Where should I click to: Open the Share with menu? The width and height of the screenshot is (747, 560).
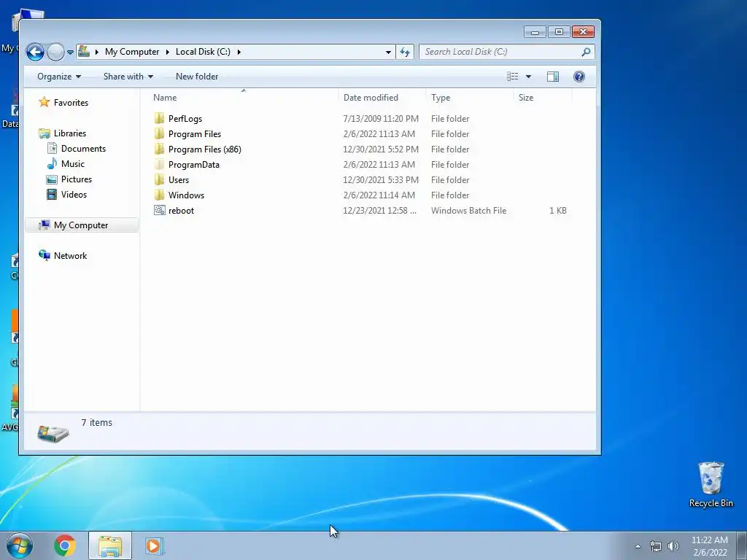[128, 77]
